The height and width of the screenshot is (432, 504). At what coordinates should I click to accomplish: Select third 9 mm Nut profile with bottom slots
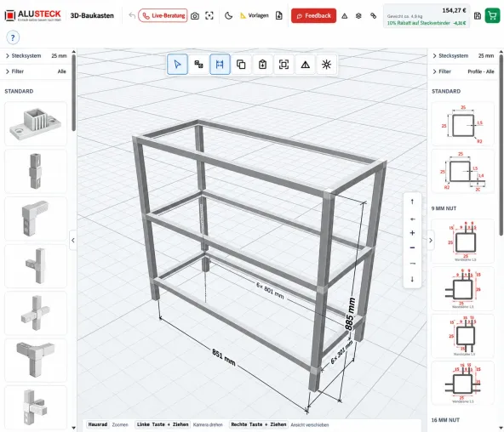tap(463, 336)
